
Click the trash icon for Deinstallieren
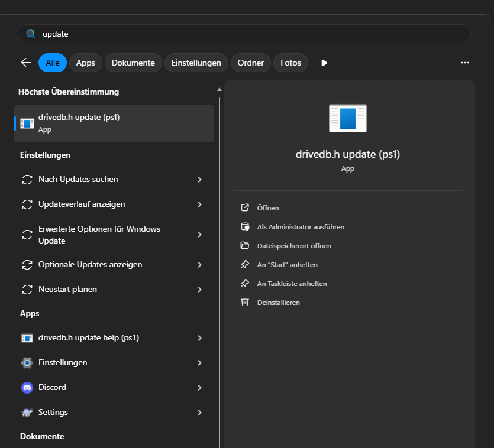tap(245, 303)
